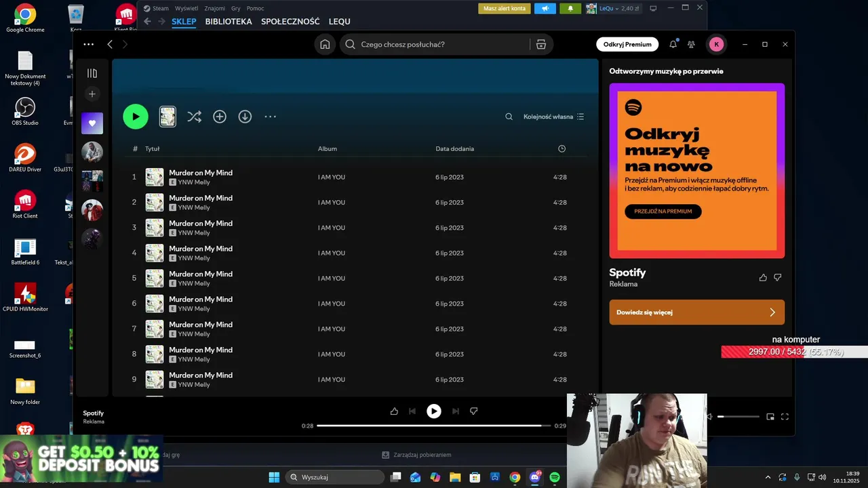Open OBS Studio desktop shortcut

[25, 111]
